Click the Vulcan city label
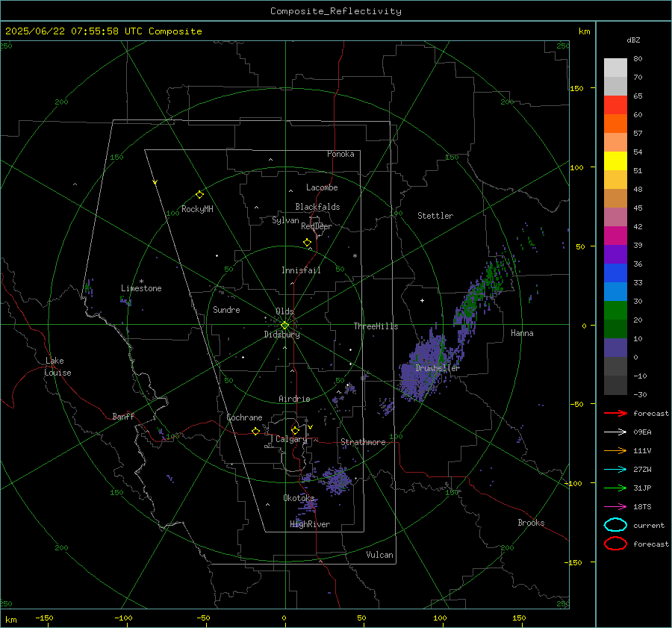The width and height of the screenshot is (672, 628). (379, 555)
